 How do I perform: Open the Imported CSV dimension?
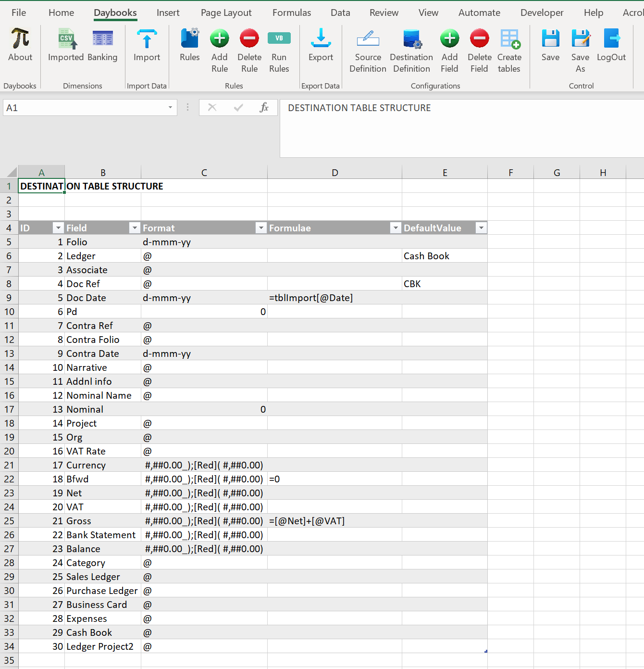[x=66, y=38]
